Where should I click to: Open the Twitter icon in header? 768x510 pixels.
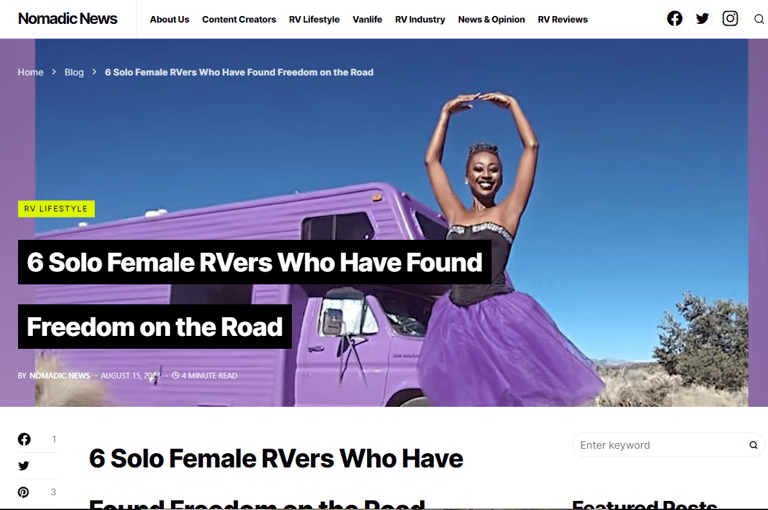702,19
